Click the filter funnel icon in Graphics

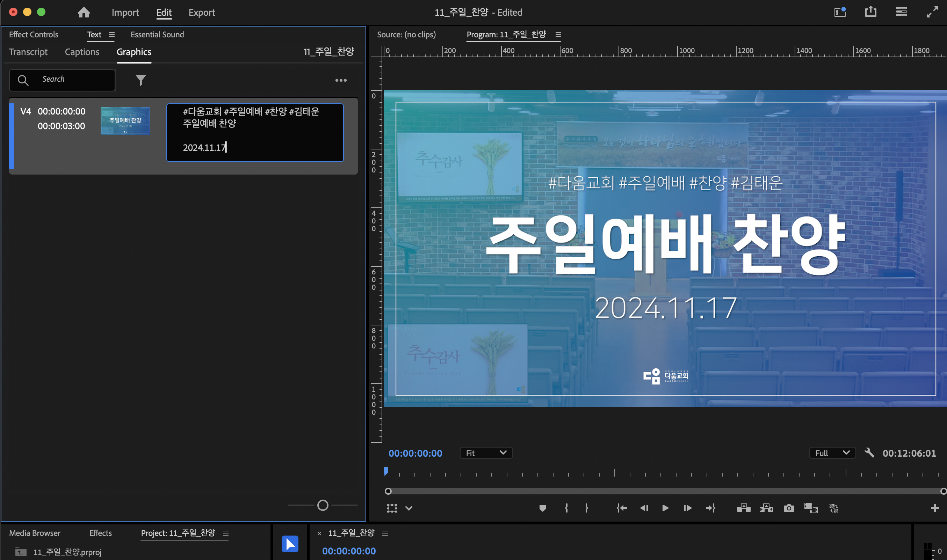pos(140,80)
